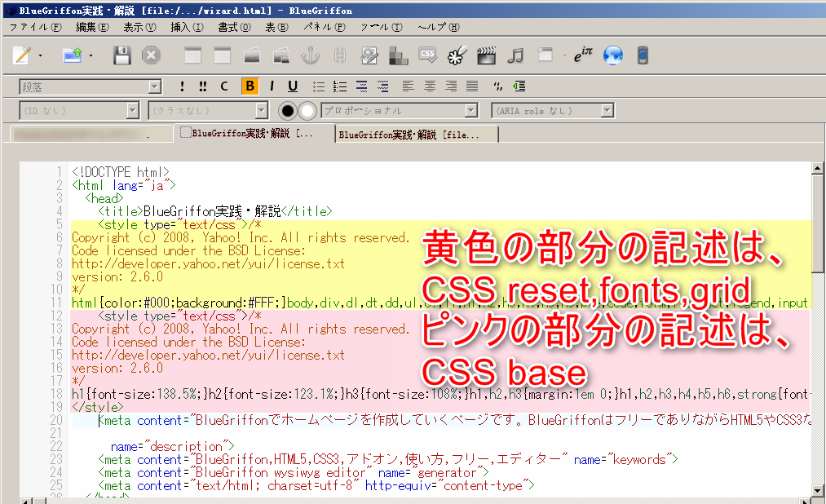Image resolution: width=826 pixels, height=504 pixels.
Task: Expand the arrow beside the open folder icon
Action: point(91,55)
